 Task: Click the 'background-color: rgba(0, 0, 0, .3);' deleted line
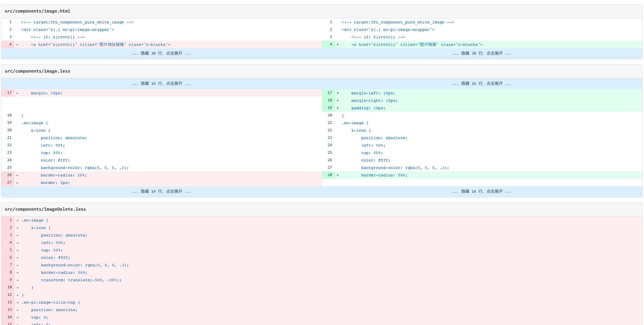(x=85, y=265)
